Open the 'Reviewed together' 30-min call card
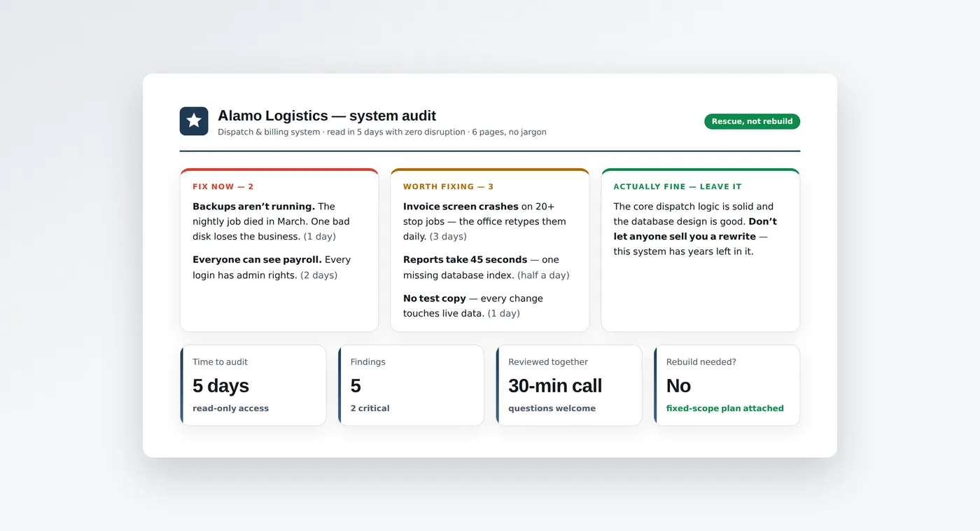This screenshot has width=980, height=531. [569, 385]
